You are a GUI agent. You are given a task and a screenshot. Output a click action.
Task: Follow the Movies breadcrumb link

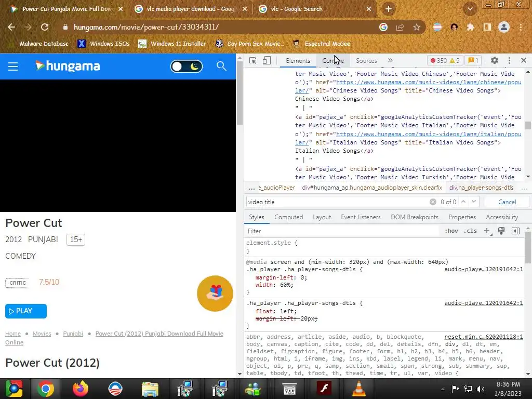pyautogui.click(x=42, y=334)
